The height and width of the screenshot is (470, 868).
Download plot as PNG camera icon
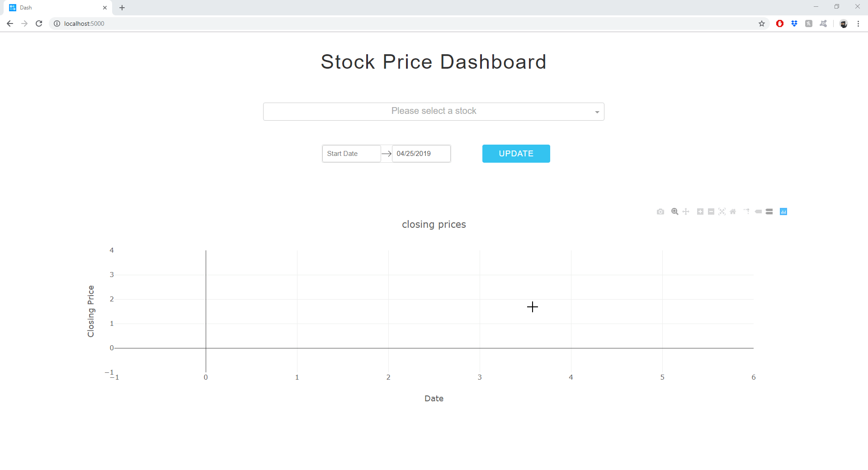point(660,211)
